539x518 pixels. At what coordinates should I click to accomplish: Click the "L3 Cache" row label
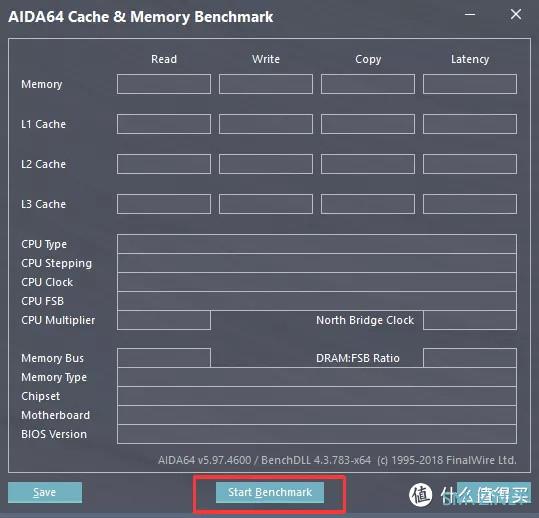(43, 204)
